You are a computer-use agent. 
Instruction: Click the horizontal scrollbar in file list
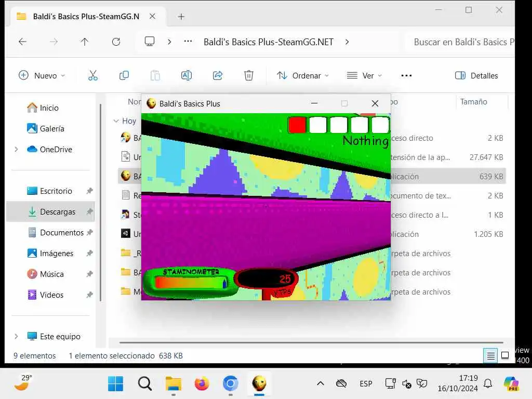311,342
